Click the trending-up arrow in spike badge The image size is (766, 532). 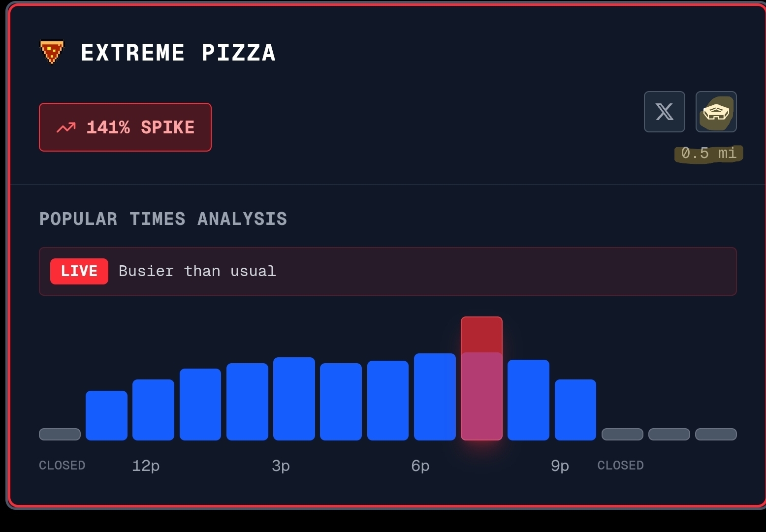tap(66, 127)
